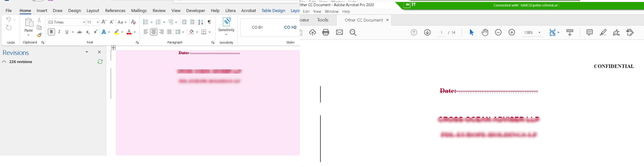Screen dimensions: 644x167
Task: Apply superscript formatting
Action: tap(95, 32)
